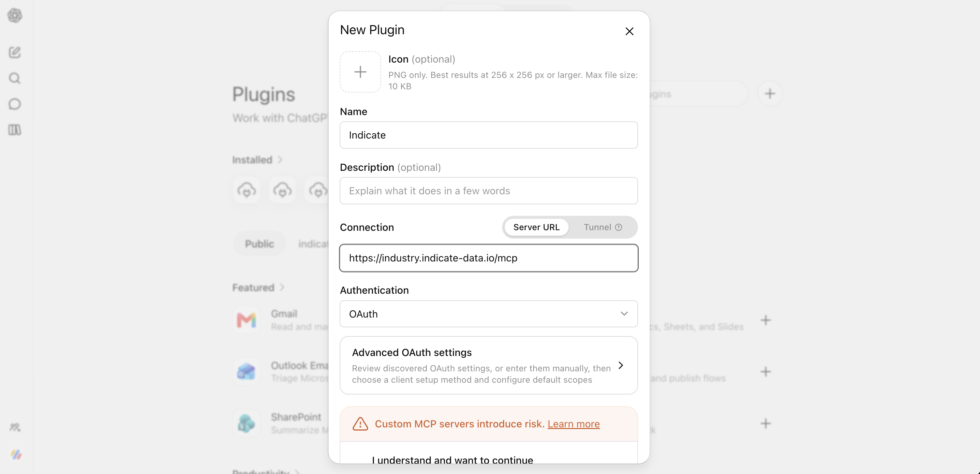Click the SharePoint icon in Featured
Screen dimensions: 980x474
(x=246, y=423)
